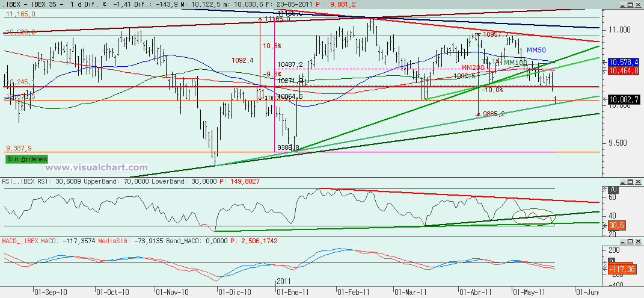Screen dimensions: 644x298
Task: Close the MACD indicator panel
Action: pyautogui.click(x=637, y=240)
